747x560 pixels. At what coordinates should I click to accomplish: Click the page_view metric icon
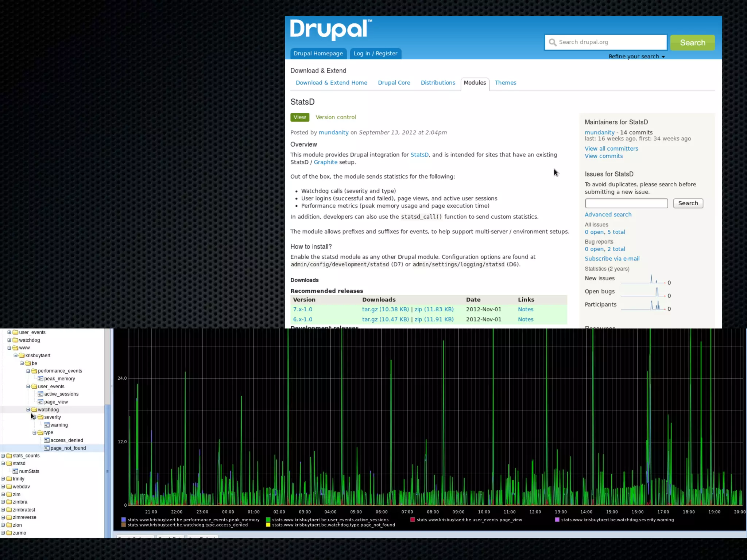[40, 402]
